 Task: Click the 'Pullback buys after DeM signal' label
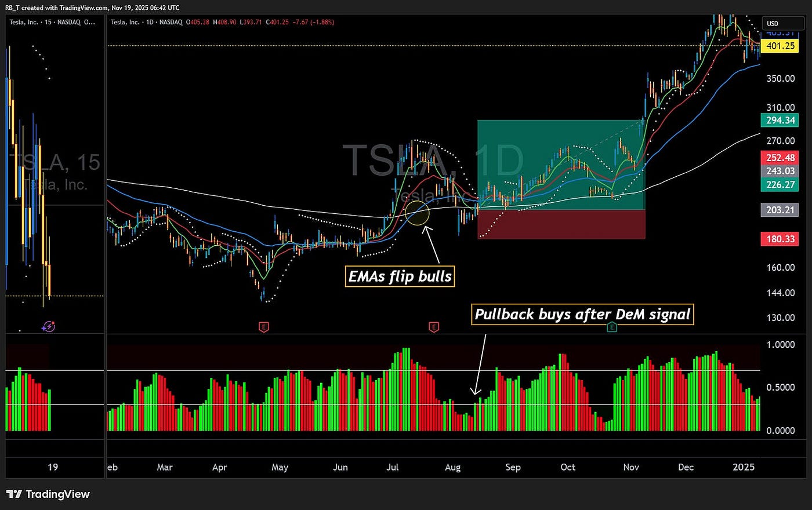point(582,314)
